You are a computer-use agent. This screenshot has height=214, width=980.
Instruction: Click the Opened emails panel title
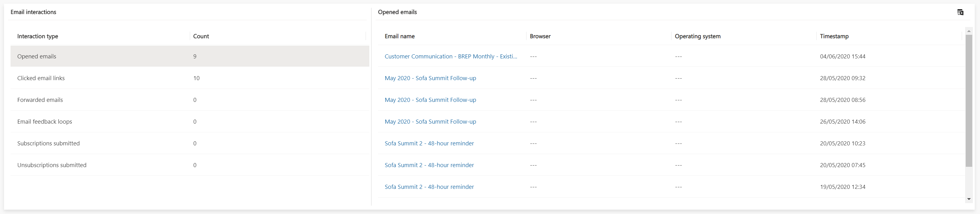pyautogui.click(x=397, y=12)
